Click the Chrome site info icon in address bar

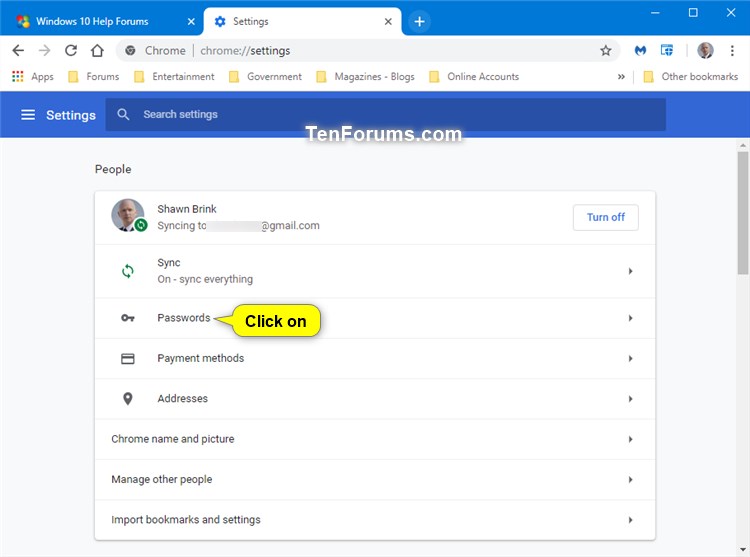pos(130,51)
